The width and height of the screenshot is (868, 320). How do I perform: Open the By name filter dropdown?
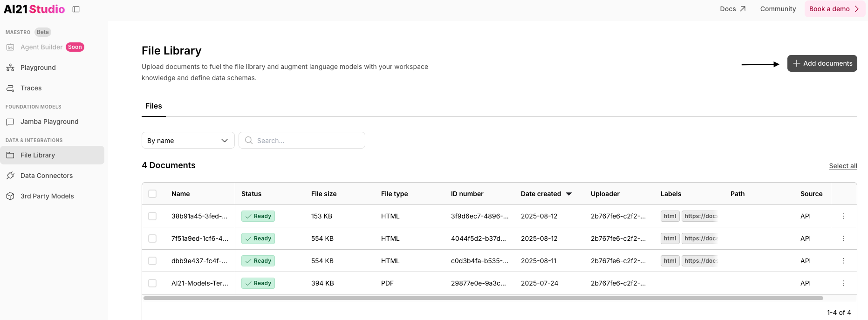pyautogui.click(x=188, y=140)
